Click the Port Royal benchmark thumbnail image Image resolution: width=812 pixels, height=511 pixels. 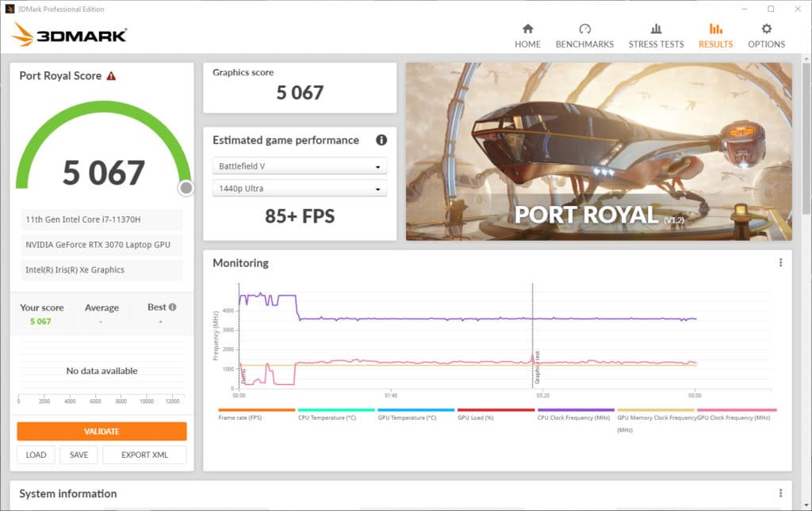[599, 151]
